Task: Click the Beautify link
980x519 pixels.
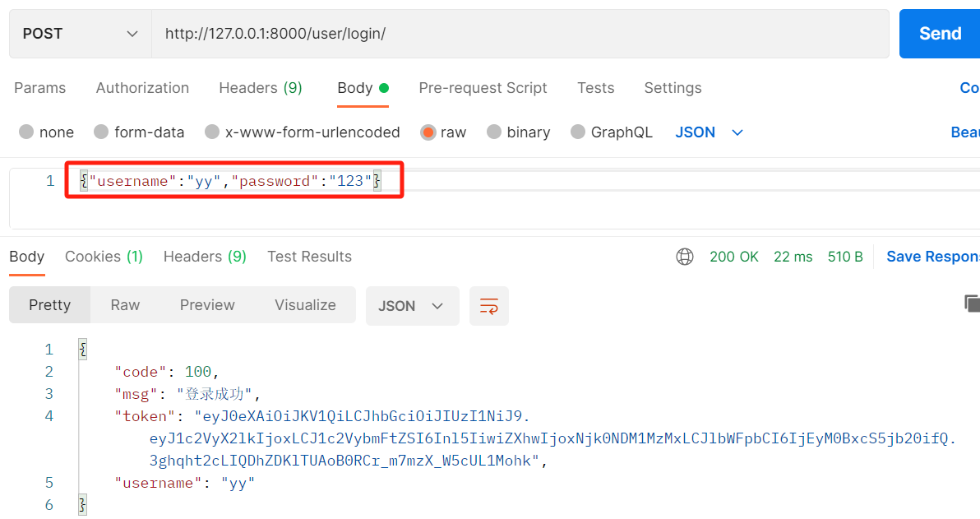Action: point(965,132)
